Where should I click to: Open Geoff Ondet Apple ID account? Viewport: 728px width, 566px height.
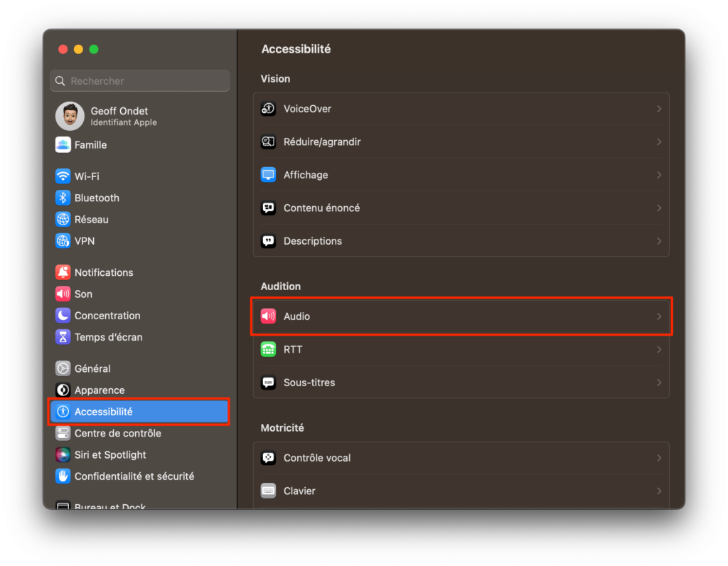pos(139,116)
